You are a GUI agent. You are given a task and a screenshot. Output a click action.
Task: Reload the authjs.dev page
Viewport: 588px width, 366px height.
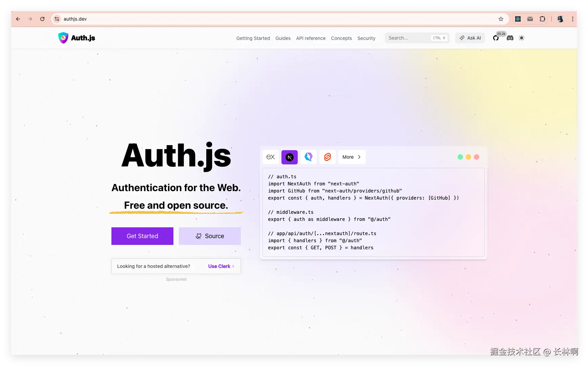(x=42, y=19)
